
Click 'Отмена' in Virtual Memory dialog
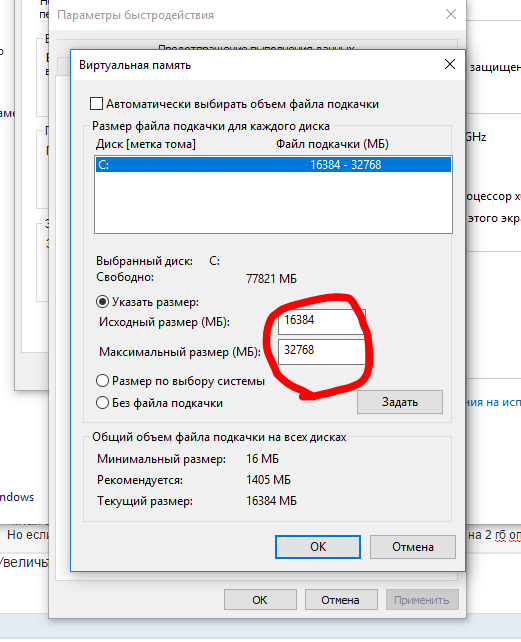[412, 547]
